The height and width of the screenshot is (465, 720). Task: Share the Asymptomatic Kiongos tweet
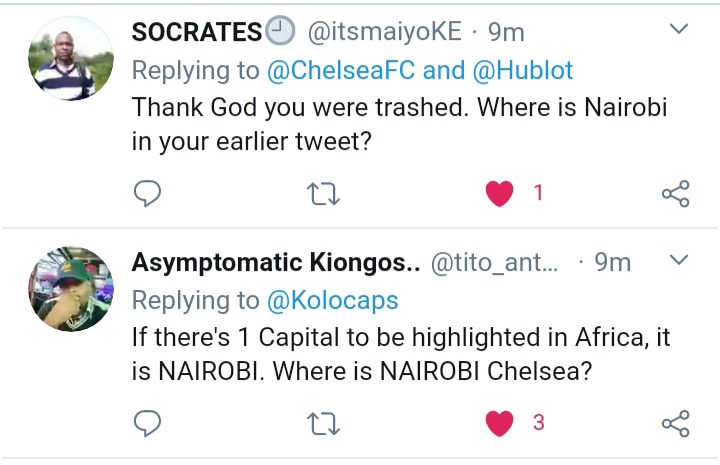[x=676, y=422]
